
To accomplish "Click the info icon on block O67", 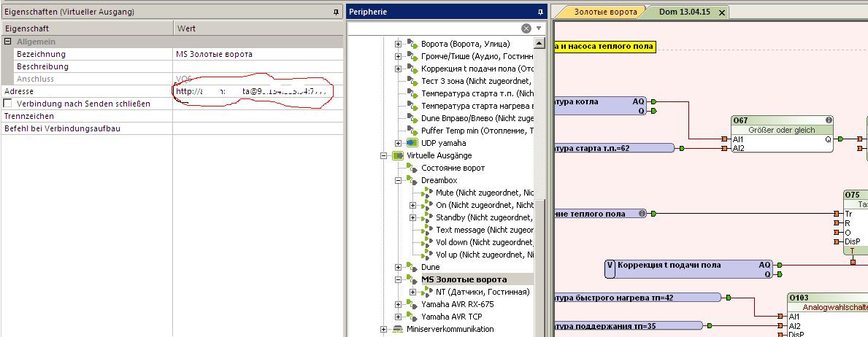I will coord(829,120).
